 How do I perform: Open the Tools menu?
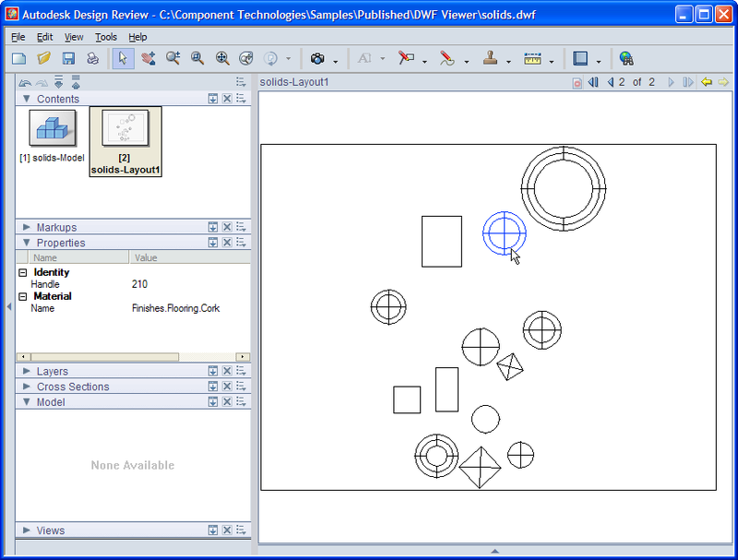105,37
